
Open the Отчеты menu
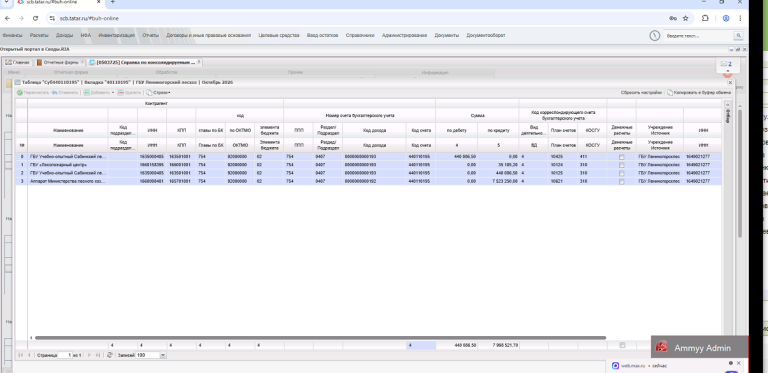pos(150,35)
